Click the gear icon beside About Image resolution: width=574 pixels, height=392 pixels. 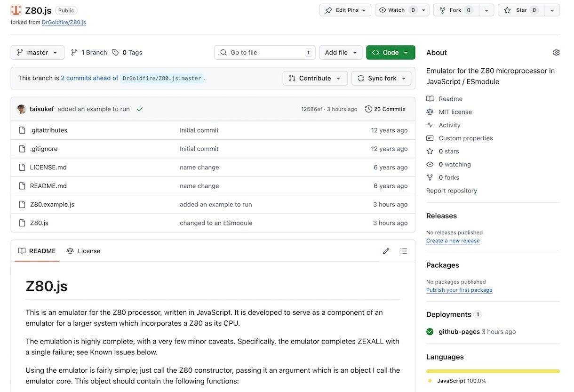pyautogui.click(x=556, y=52)
